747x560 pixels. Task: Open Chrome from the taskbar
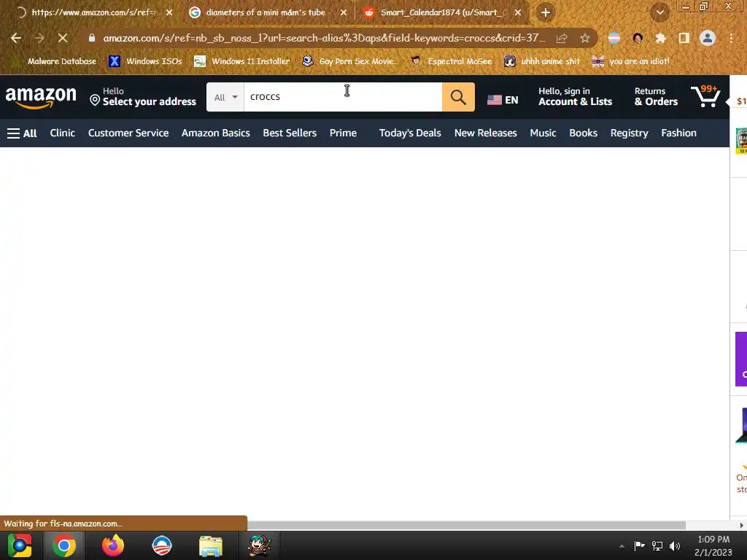tap(64, 545)
